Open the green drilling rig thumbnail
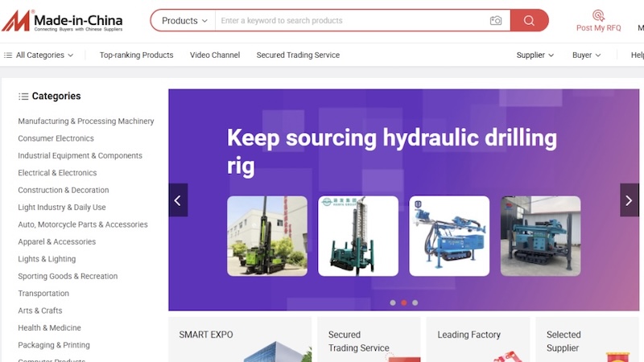 point(267,236)
